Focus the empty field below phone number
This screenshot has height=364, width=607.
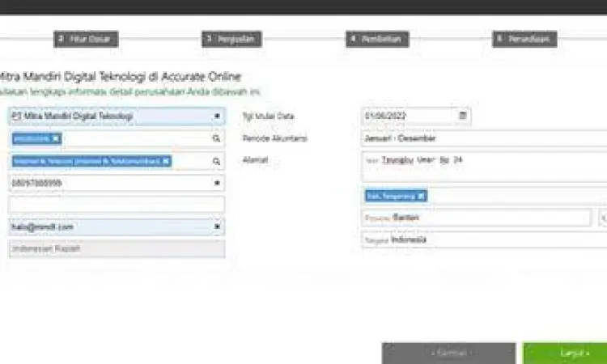tap(117, 204)
